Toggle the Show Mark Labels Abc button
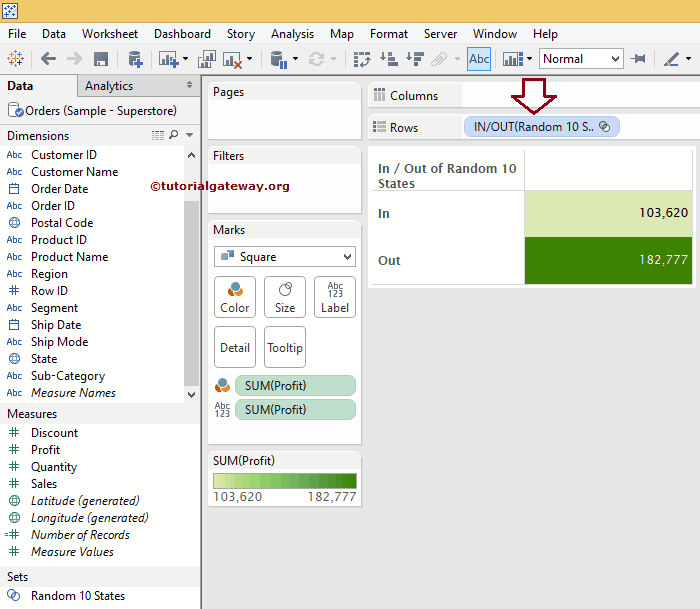Screen dimensions: 700x609 click(479, 59)
